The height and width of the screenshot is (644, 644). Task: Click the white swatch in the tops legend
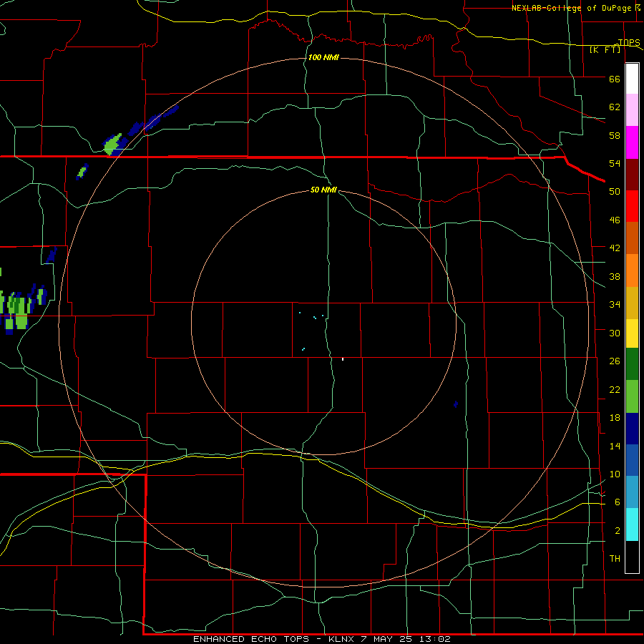click(x=632, y=79)
